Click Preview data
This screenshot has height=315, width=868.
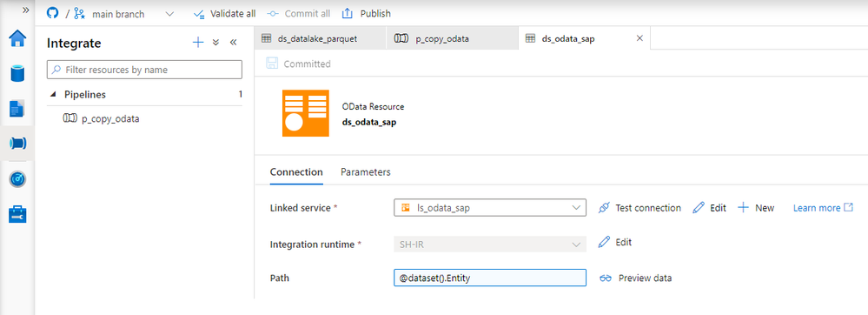pyautogui.click(x=635, y=278)
